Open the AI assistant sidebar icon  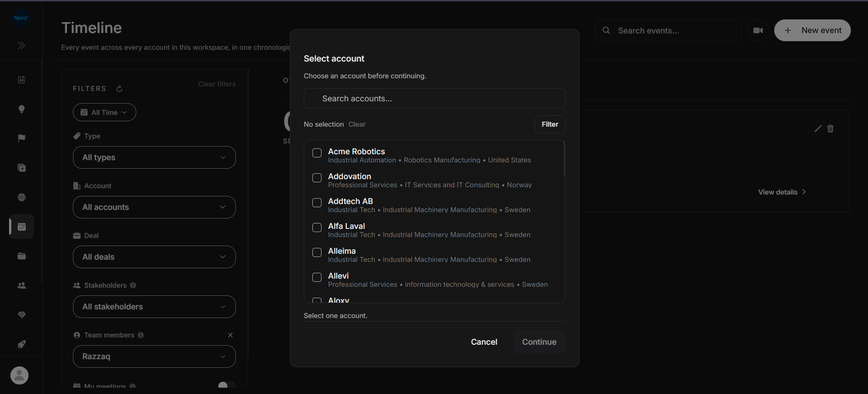tap(21, 80)
